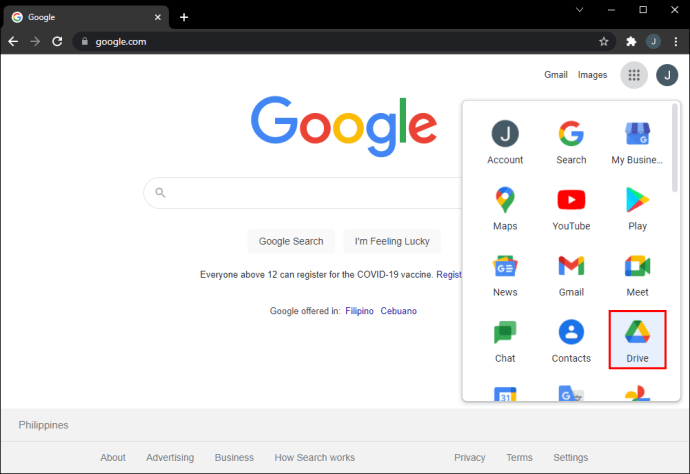Click the apps panel scrollbar
Viewport: 690px width, 474px height.
(x=675, y=148)
